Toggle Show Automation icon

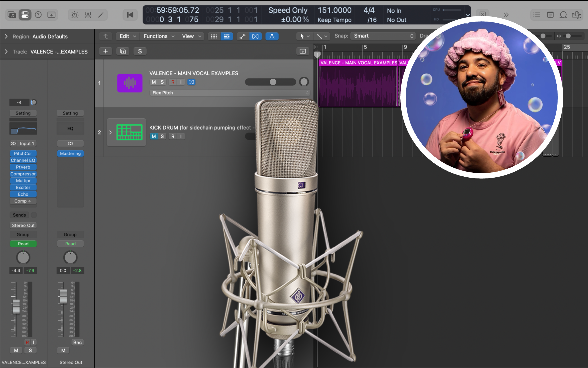coord(242,36)
